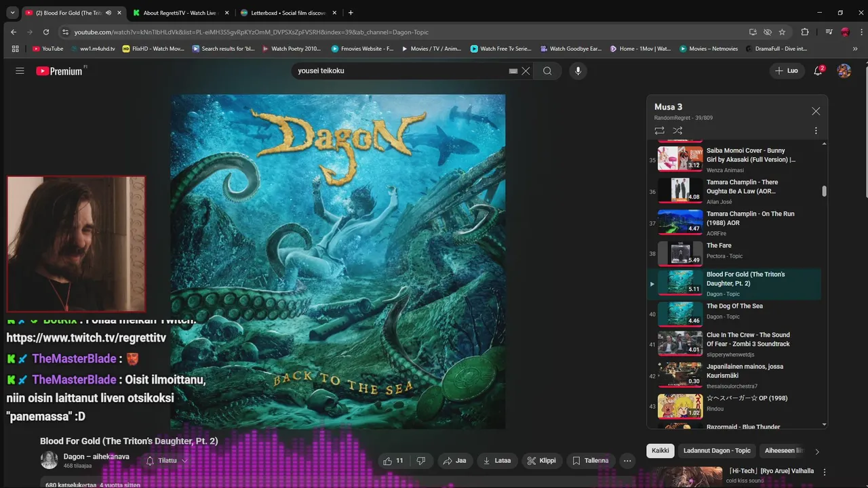Click Luo create button

click(x=787, y=70)
